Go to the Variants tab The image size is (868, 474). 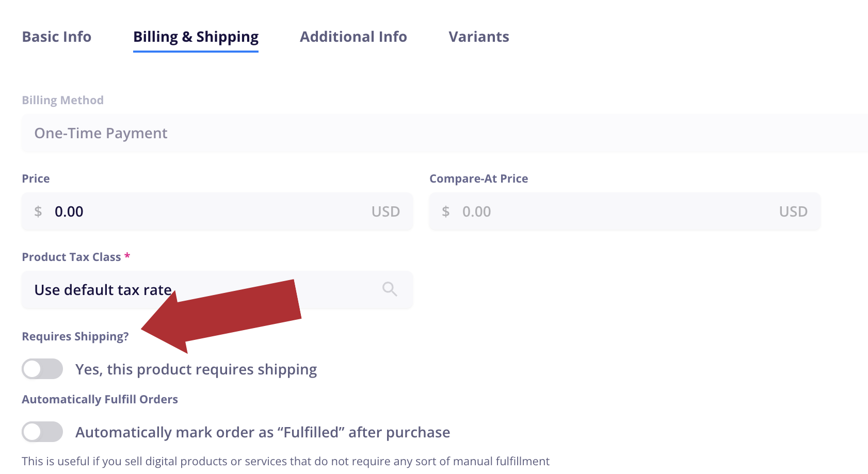coord(478,37)
